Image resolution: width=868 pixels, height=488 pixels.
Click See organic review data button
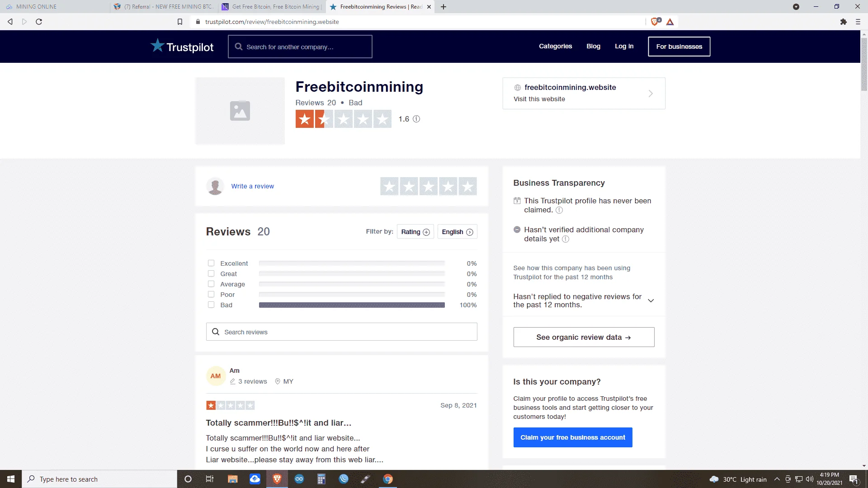[x=584, y=337]
